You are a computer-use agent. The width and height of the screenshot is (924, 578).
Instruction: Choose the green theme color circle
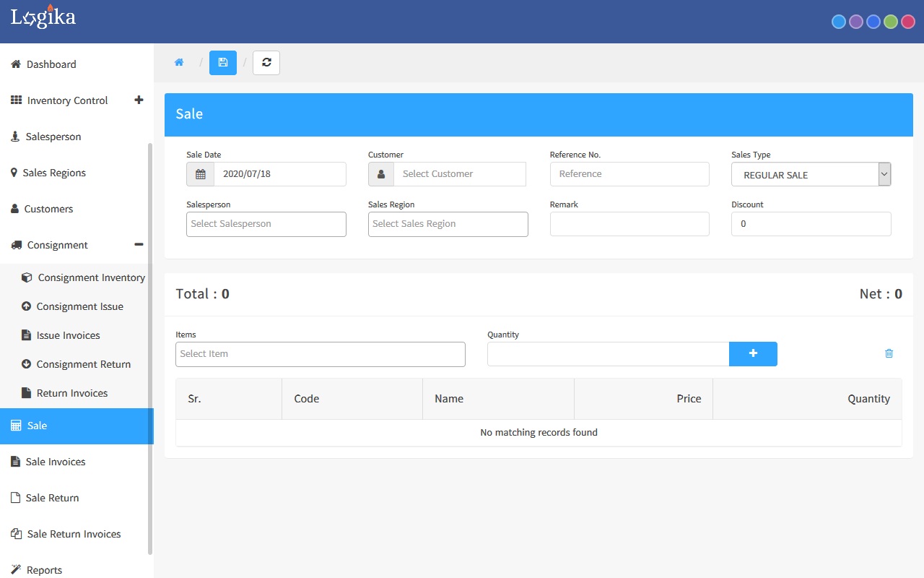coord(891,22)
